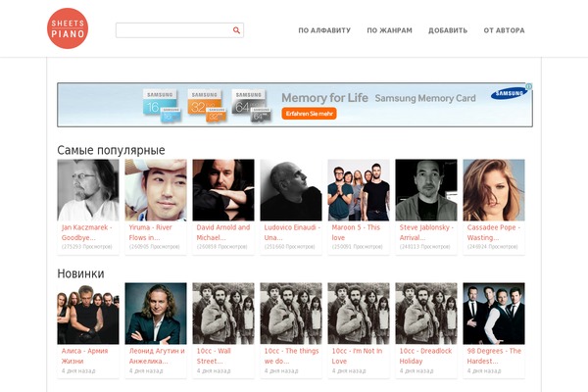
Task: Open David Arnold and Michael thumbnail
Action: click(223, 190)
